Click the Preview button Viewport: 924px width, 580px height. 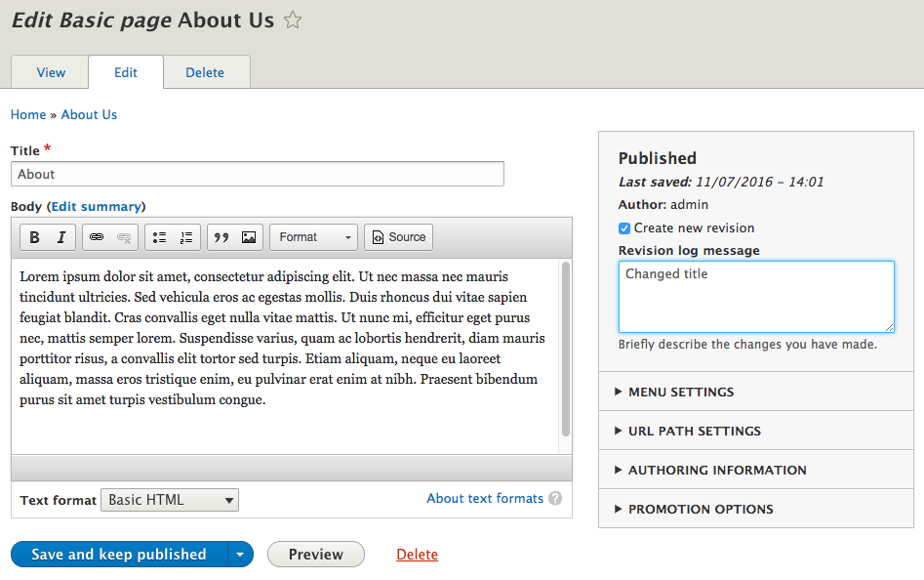pyautogui.click(x=315, y=555)
